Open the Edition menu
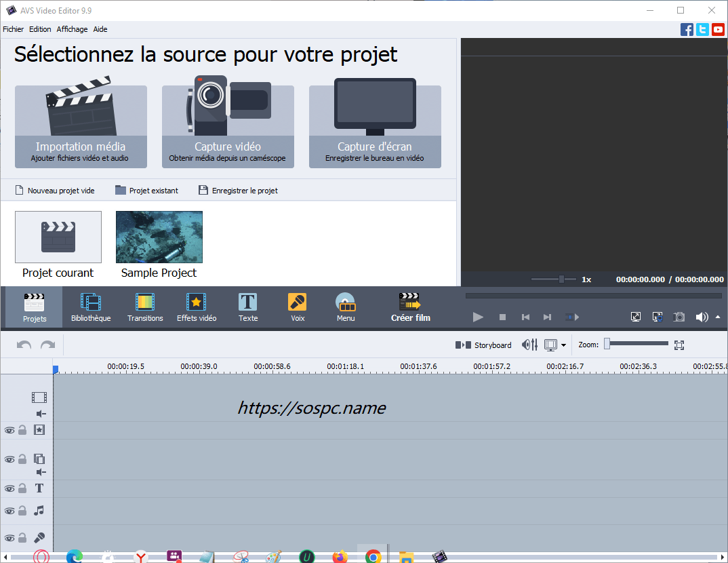 40,29
